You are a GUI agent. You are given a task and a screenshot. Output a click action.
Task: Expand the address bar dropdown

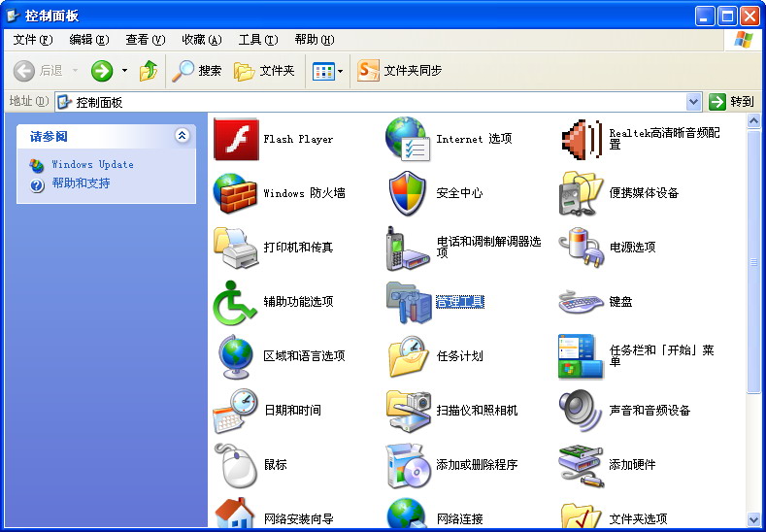click(694, 102)
